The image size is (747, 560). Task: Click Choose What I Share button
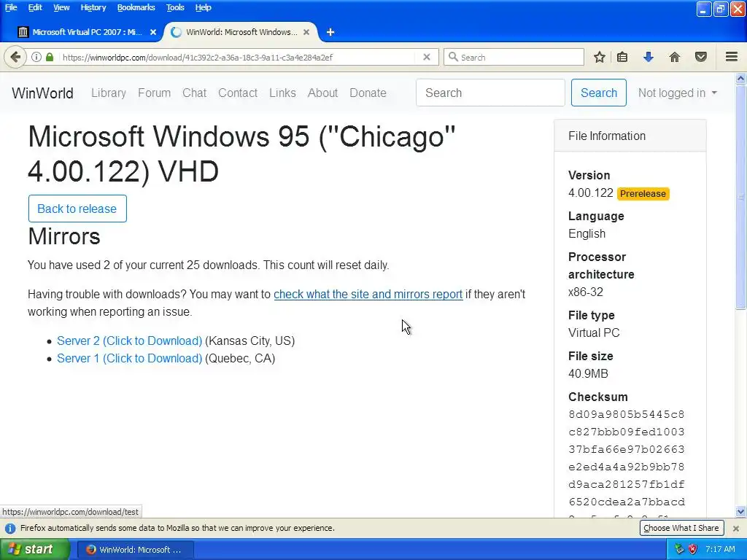[681, 528]
